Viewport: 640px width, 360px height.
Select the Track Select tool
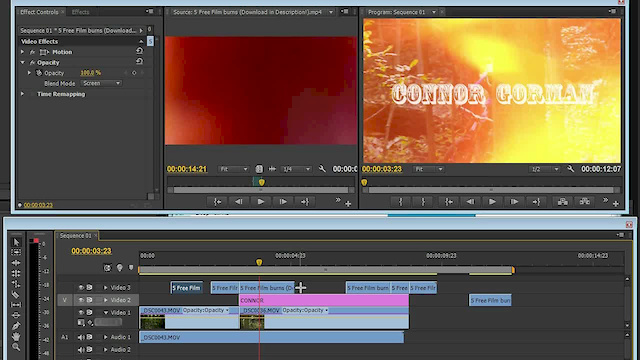point(16,252)
